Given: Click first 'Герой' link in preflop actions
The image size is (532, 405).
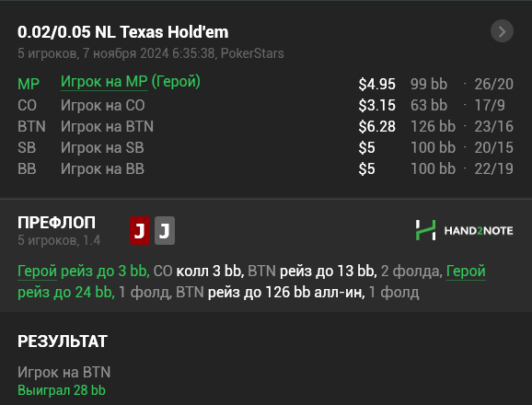Looking at the screenshot, I should pos(37,271).
